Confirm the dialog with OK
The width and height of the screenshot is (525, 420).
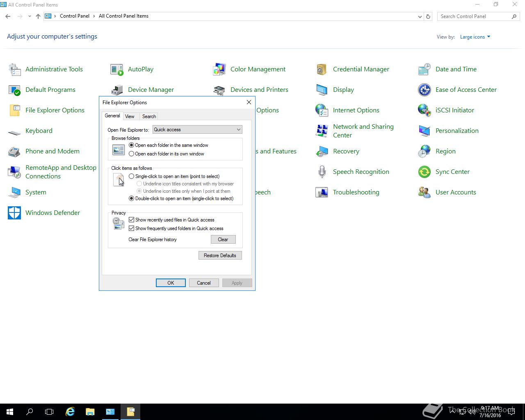point(171,283)
